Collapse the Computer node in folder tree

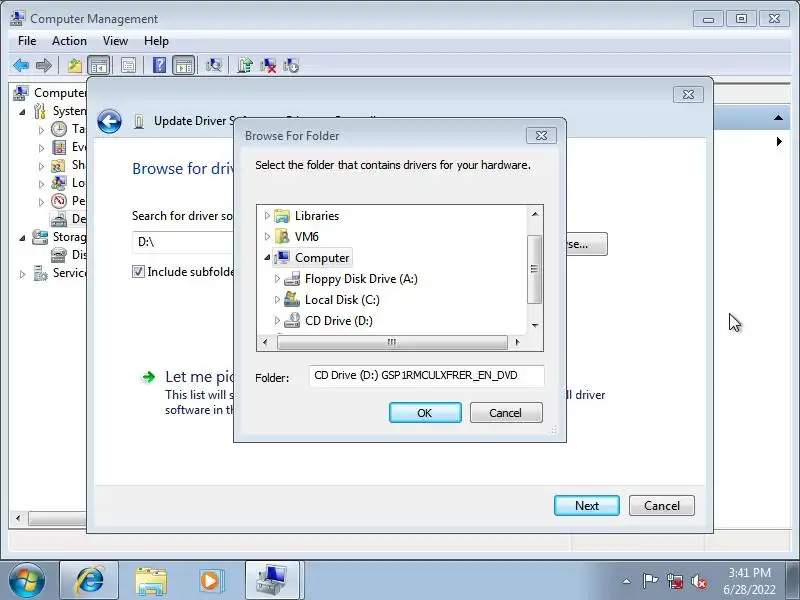coord(267,258)
